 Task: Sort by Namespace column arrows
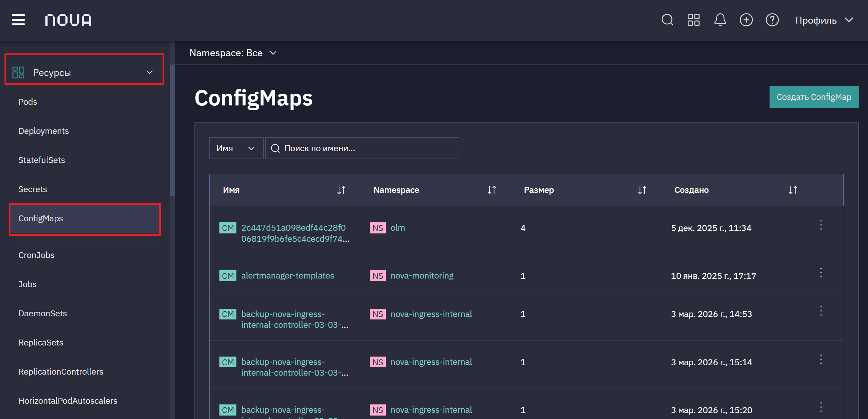(x=492, y=190)
